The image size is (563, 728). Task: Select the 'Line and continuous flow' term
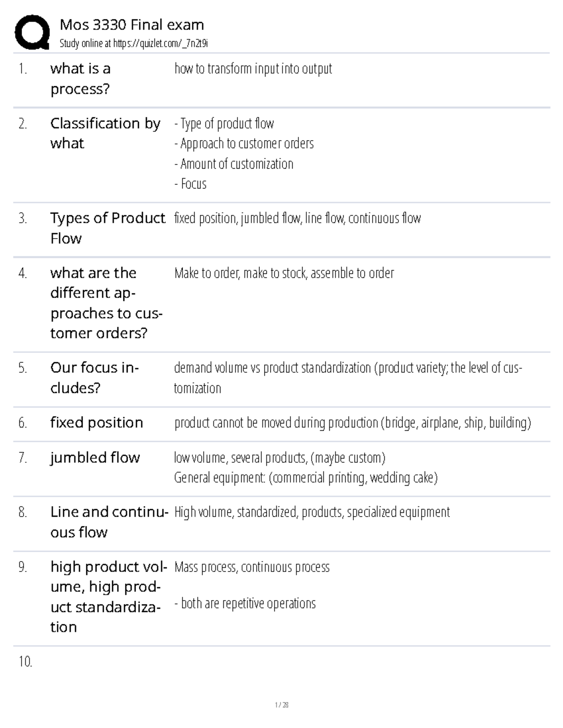(x=108, y=522)
